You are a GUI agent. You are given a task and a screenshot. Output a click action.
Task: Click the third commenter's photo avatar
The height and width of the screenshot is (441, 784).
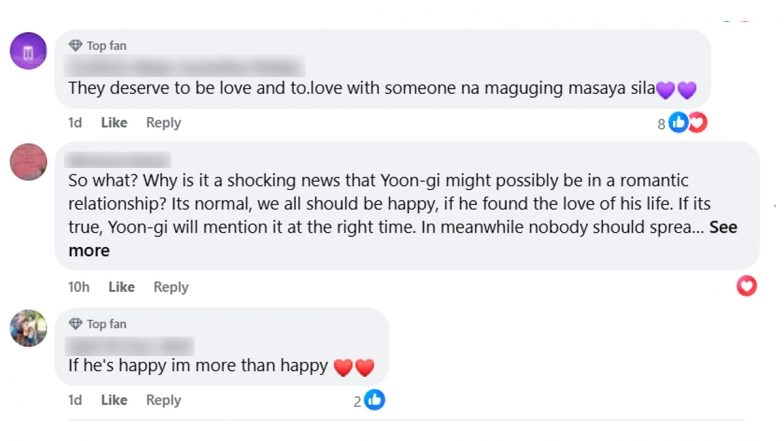[28, 328]
